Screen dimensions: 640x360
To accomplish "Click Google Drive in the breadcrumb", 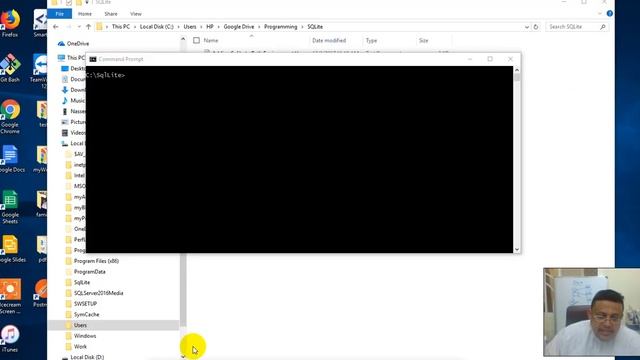I will click(239, 27).
